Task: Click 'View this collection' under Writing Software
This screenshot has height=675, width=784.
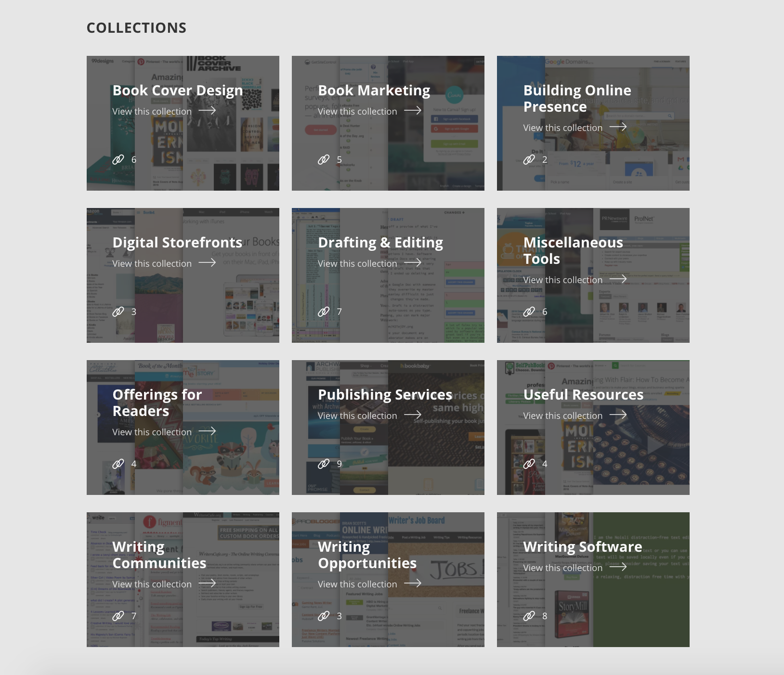Action: pos(563,568)
